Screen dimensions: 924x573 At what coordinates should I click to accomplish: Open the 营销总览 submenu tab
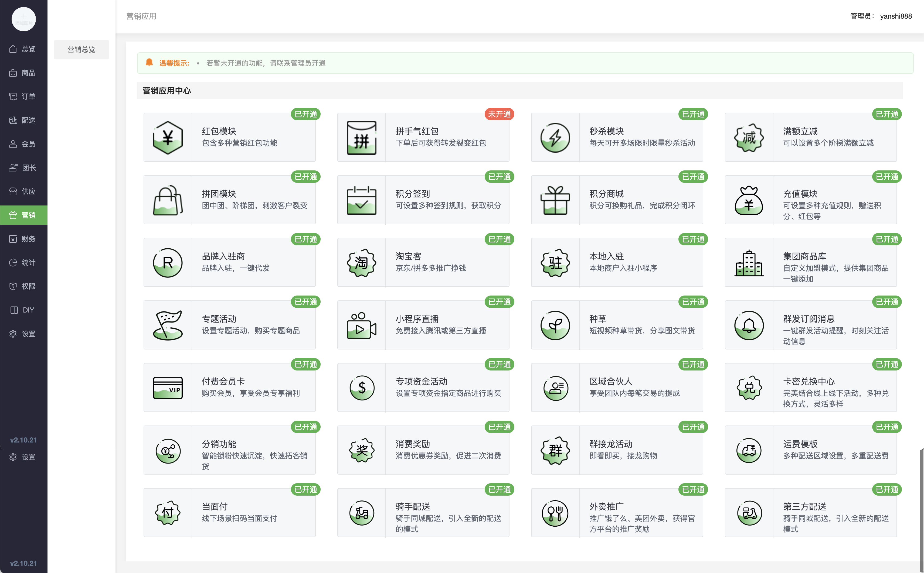(x=81, y=50)
